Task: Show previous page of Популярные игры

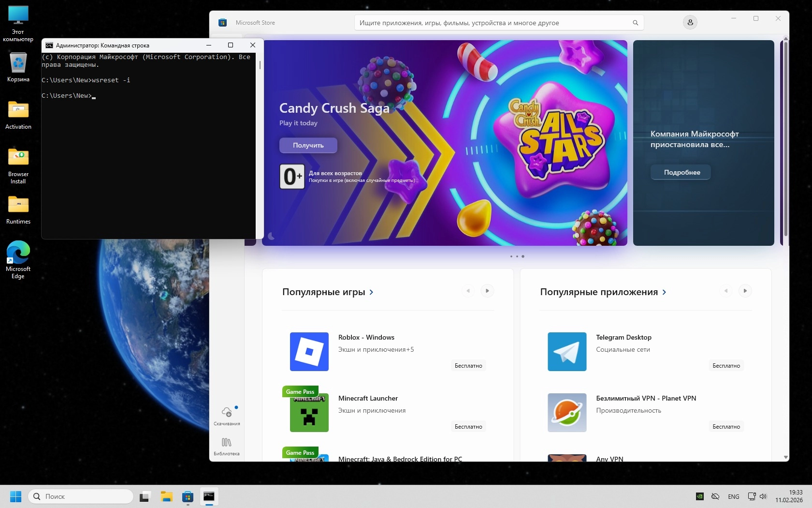Action: coord(468,291)
